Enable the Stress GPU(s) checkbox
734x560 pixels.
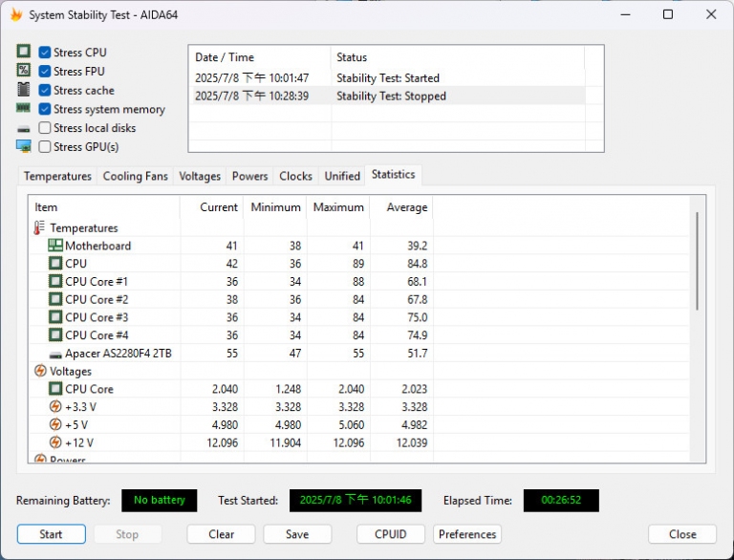(x=45, y=146)
